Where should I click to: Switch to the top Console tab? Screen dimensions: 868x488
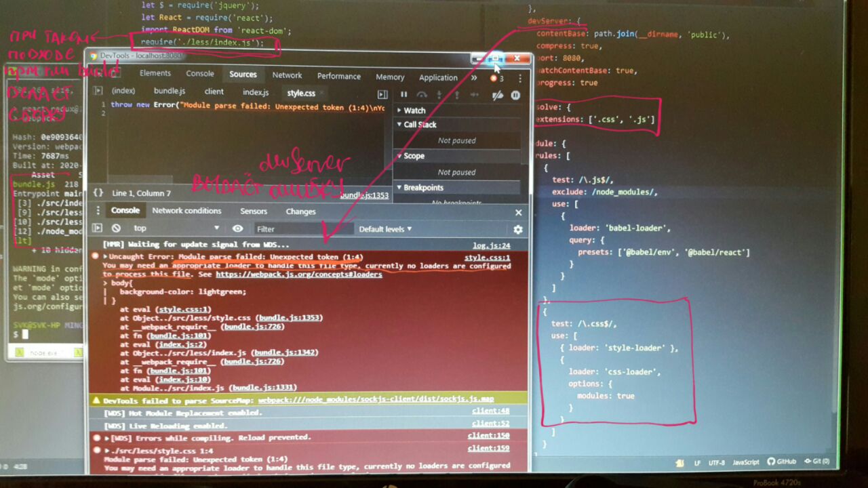coord(200,73)
